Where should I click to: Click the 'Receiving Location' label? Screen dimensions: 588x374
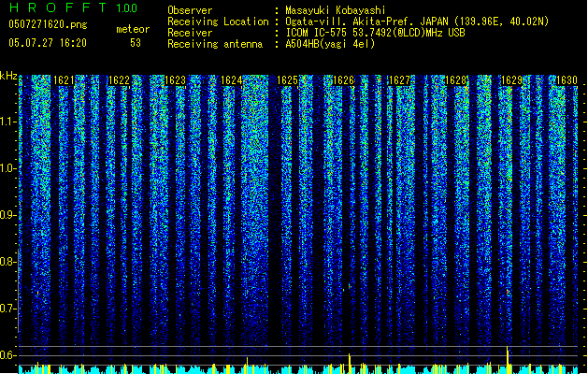(218, 22)
